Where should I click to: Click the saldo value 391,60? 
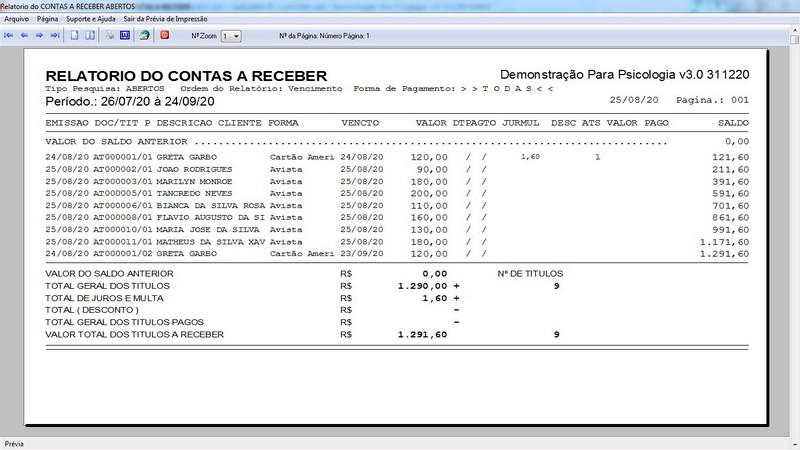[731, 182]
